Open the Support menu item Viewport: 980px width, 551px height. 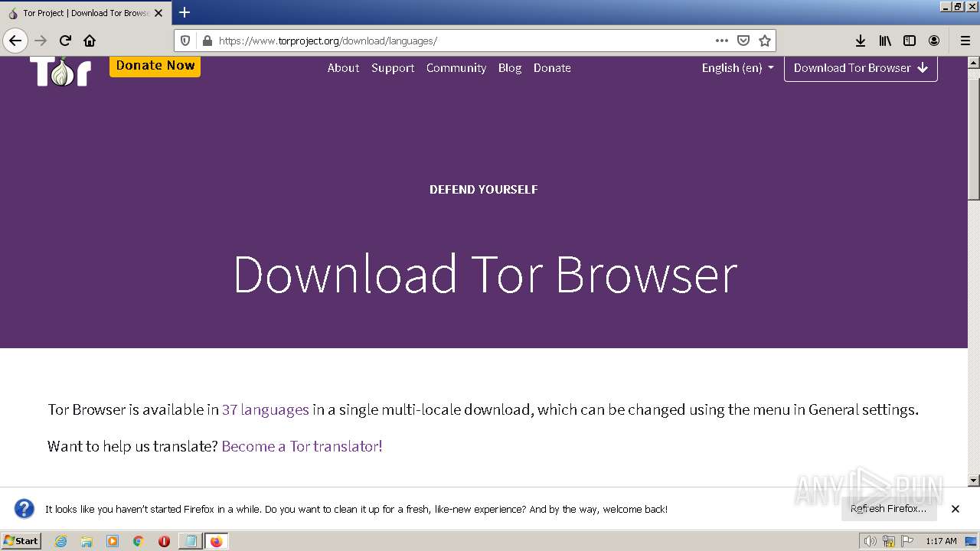click(393, 68)
